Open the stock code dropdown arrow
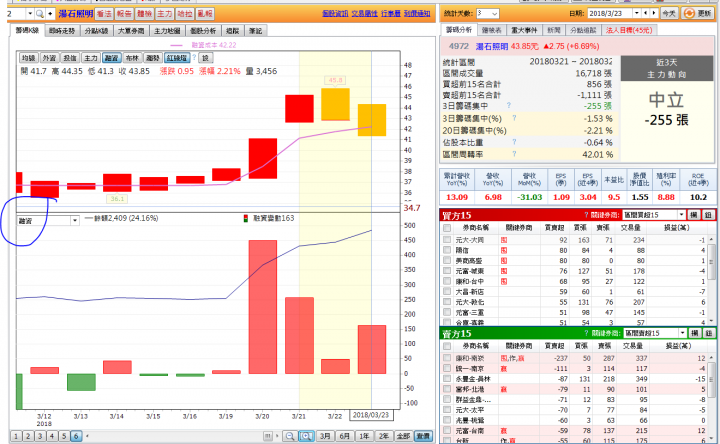Viewport: 720px width, 444px height. point(30,14)
